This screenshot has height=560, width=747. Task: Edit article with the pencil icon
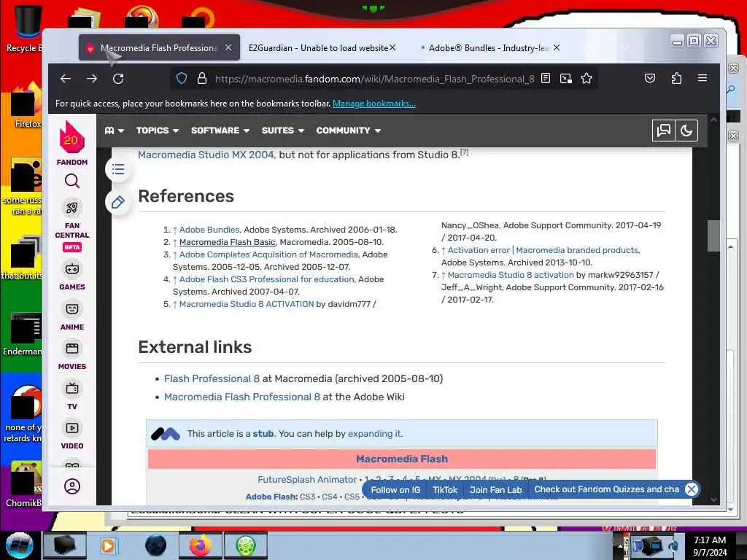click(x=118, y=203)
